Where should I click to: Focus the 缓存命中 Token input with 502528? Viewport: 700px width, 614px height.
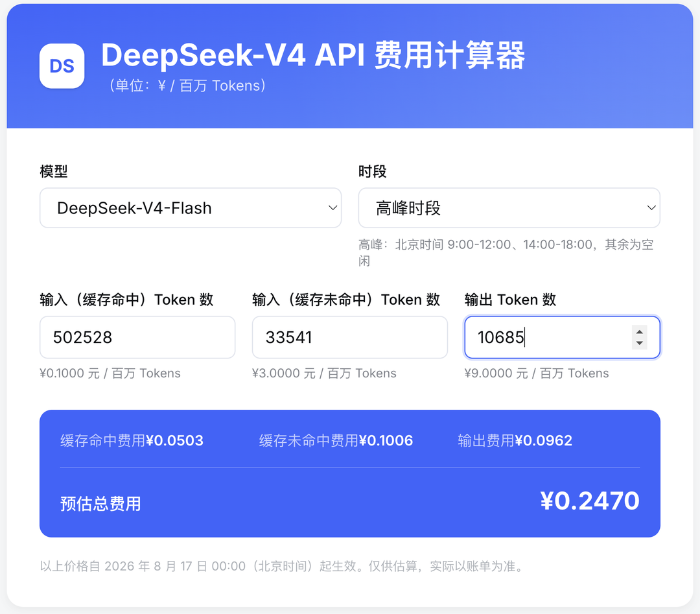tap(137, 337)
